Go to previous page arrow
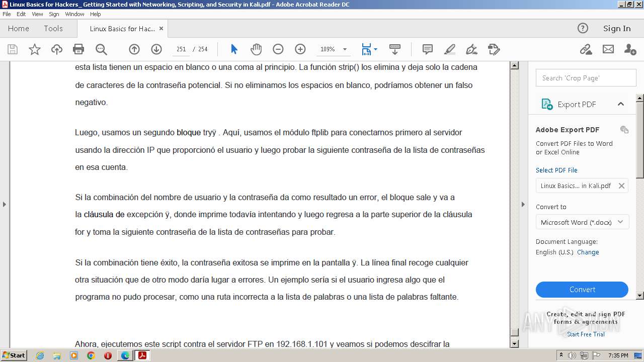The image size is (644, 362). click(x=134, y=49)
